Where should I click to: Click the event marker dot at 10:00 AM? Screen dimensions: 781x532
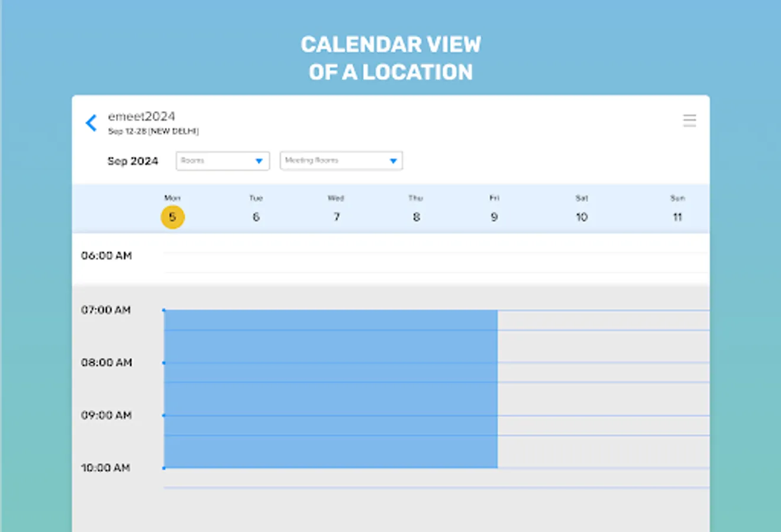[x=164, y=468]
